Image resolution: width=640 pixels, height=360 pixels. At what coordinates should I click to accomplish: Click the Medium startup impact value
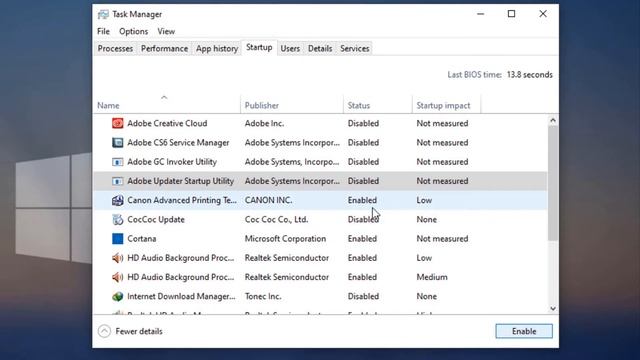tap(432, 277)
